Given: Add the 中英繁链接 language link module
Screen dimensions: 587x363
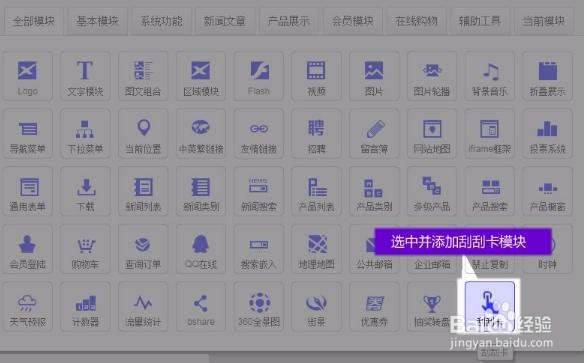Looking at the screenshot, I should tap(201, 134).
